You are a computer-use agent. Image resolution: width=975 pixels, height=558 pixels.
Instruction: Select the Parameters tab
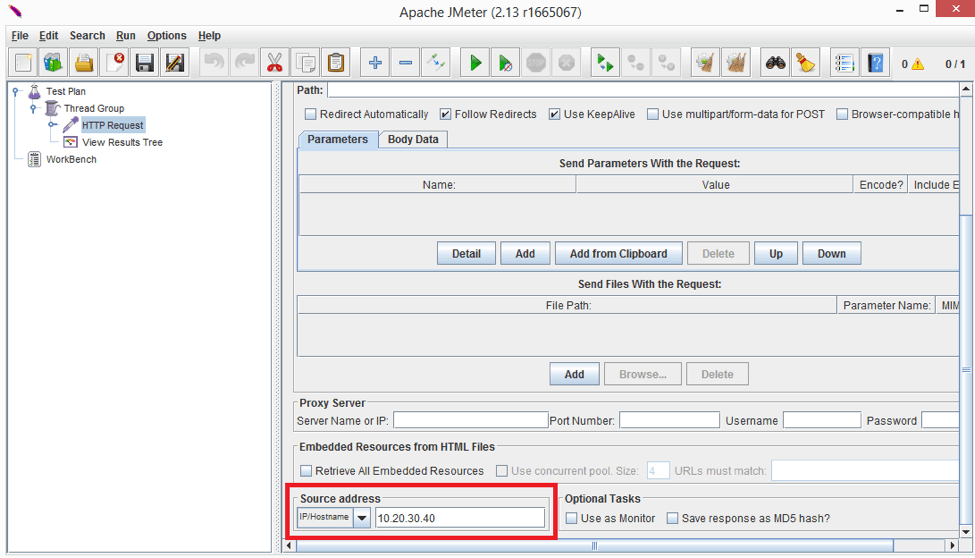[x=338, y=139]
